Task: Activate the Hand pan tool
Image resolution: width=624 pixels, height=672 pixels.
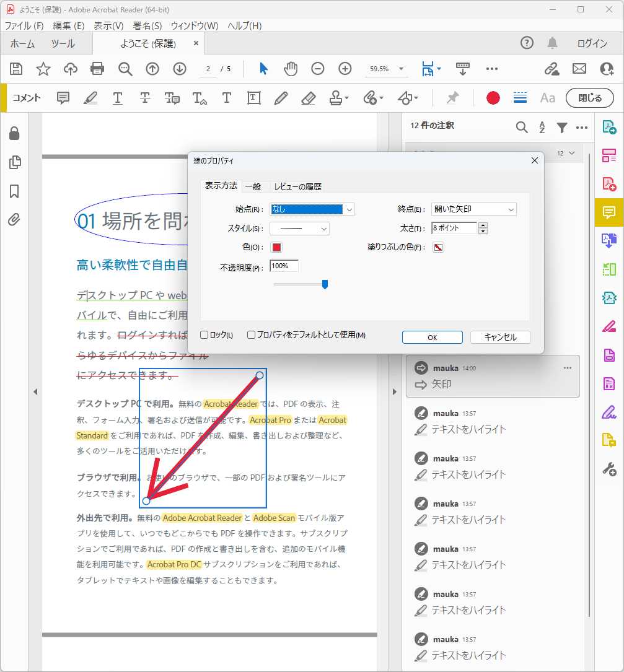Action: (x=291, y=69)
